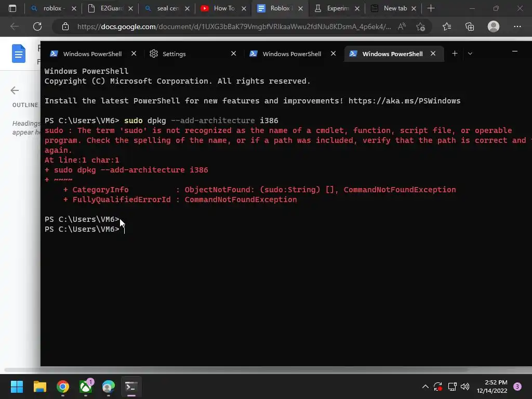This screenshot has height=399, width=532.
Task: Open the browser tab actions menu icon
Action: [12, 8]
